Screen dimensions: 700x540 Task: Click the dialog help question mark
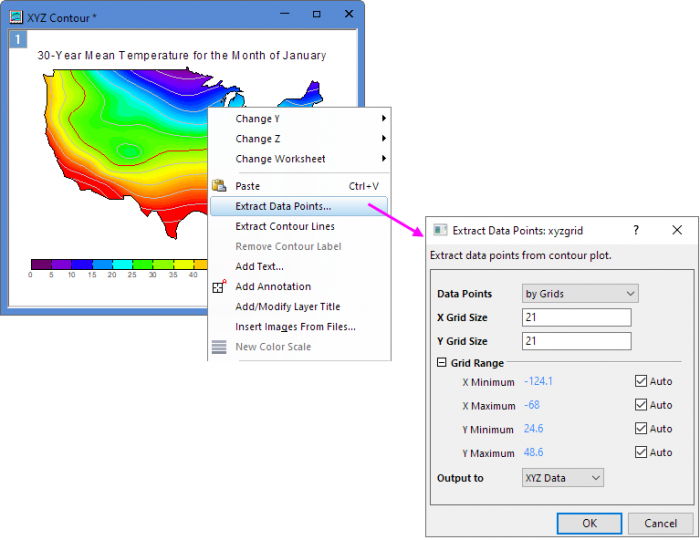(636, 230)
